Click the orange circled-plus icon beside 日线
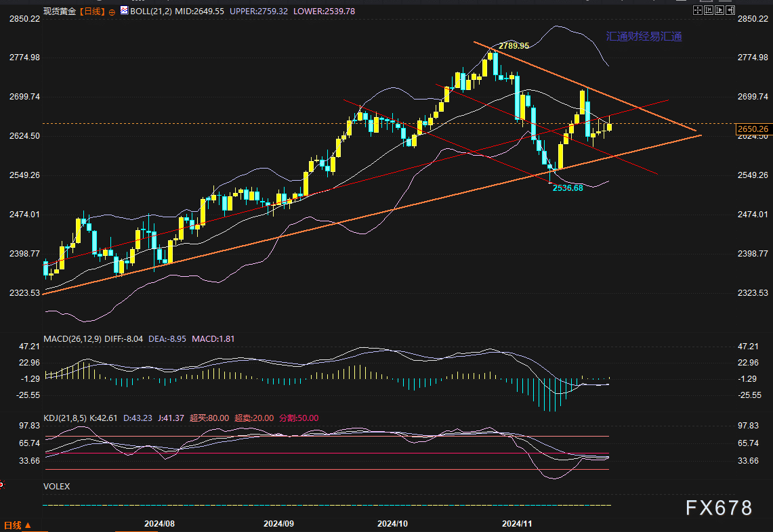The height and width of the screenshot is (532, 773). (x=112, y=12)
